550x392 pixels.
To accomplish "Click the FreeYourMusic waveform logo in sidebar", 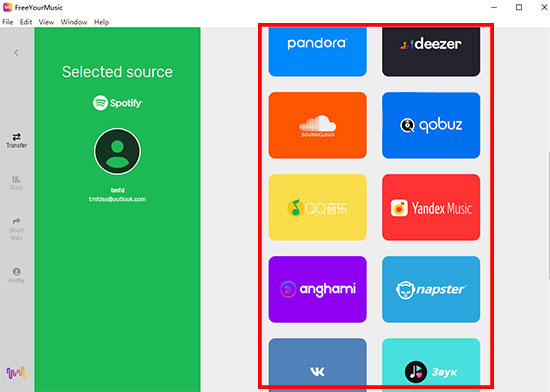I will coord(16,373).
